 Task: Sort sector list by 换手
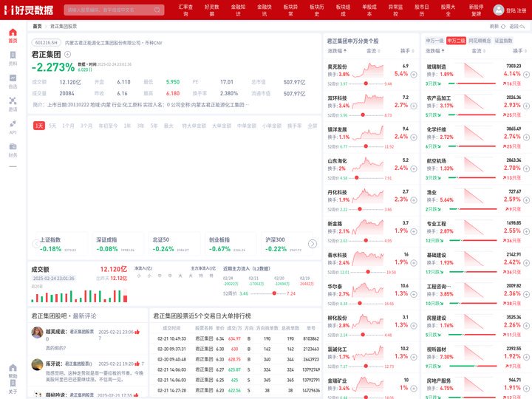tap(519, 51)
